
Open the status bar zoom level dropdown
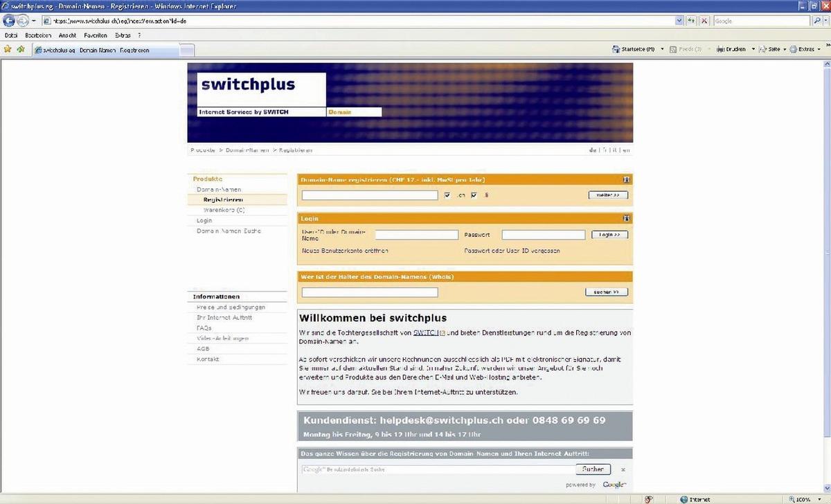pyautogui.click(x=821, y=499)
